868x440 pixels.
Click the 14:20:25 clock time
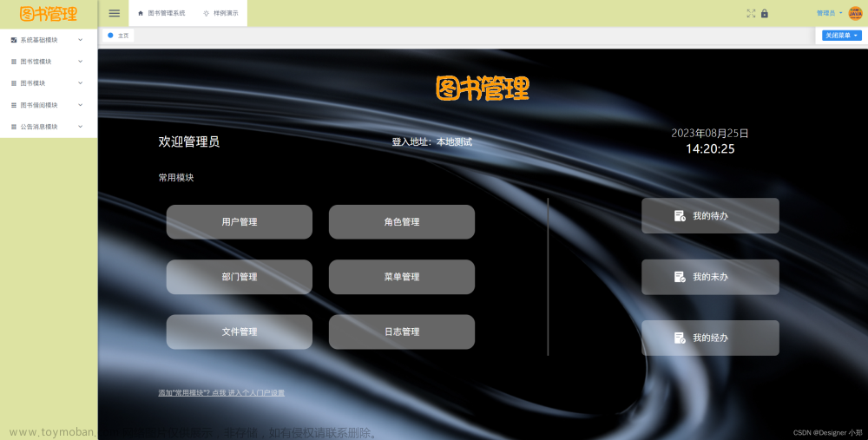[x=710, y=149]
